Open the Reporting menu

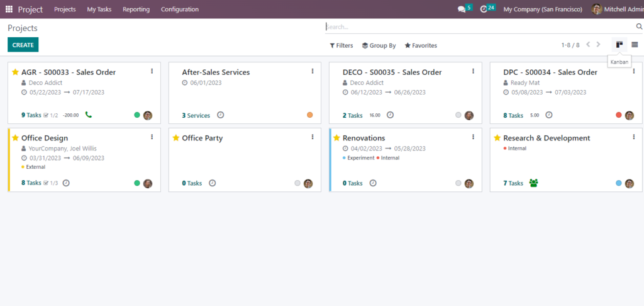pos(136,9)
